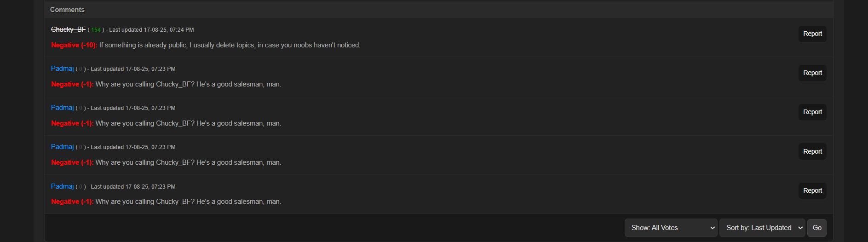Report the last Padmaj comment
The image size is (868, 242).
click(812, 190)
